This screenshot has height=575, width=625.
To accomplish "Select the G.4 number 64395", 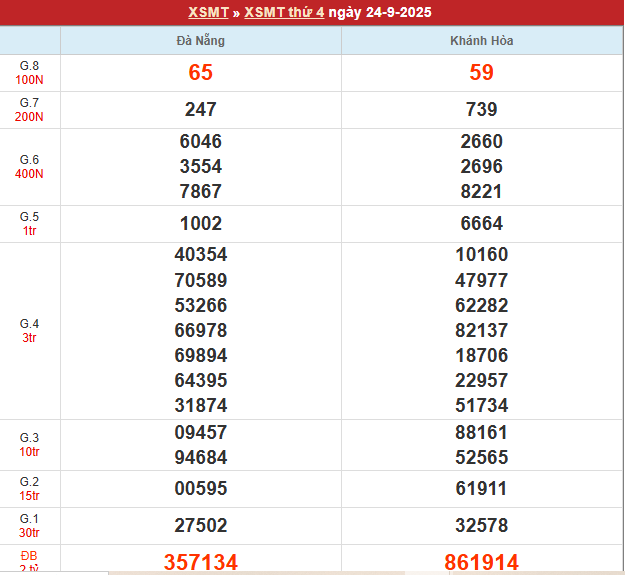I will pos(200,381).
